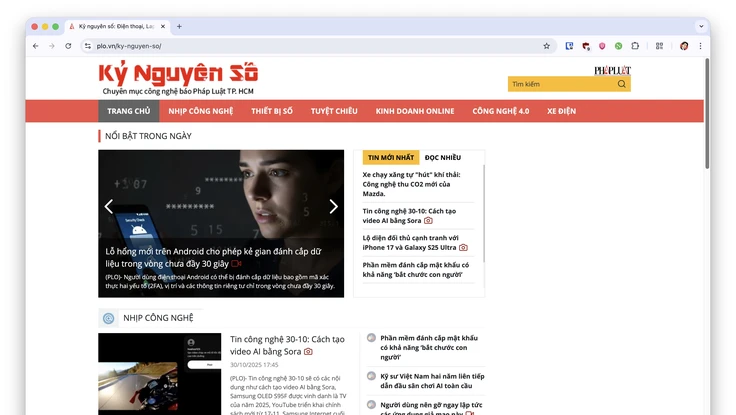Advance carousel with the right arrow

coord(333,207)
